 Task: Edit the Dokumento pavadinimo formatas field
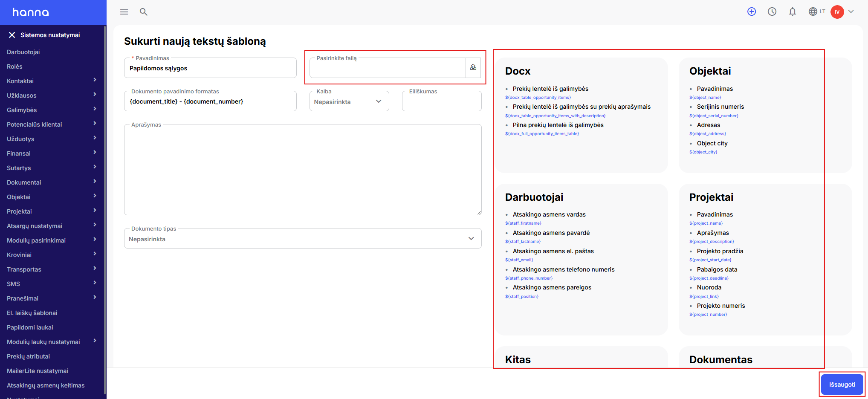[x=210, y=101]
